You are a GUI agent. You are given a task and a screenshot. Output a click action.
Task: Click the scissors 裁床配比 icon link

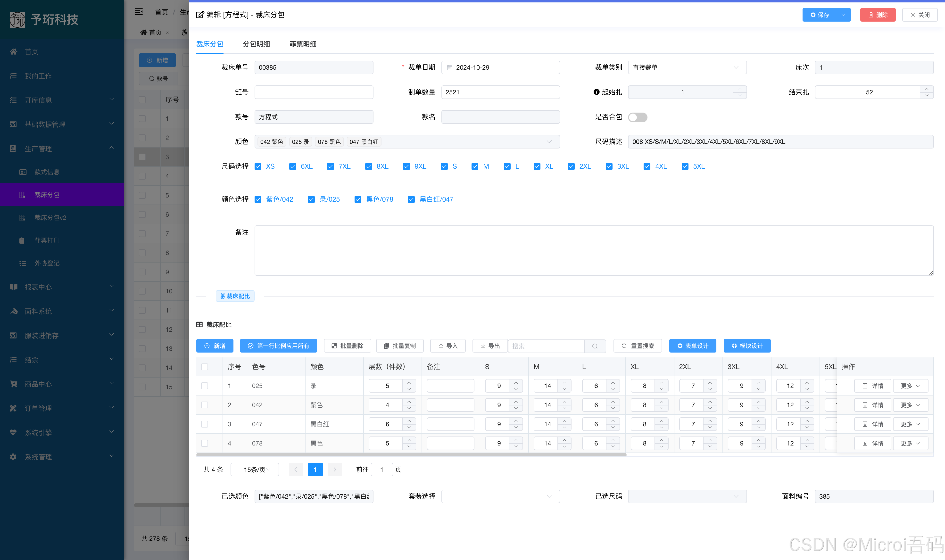point(222,296)
